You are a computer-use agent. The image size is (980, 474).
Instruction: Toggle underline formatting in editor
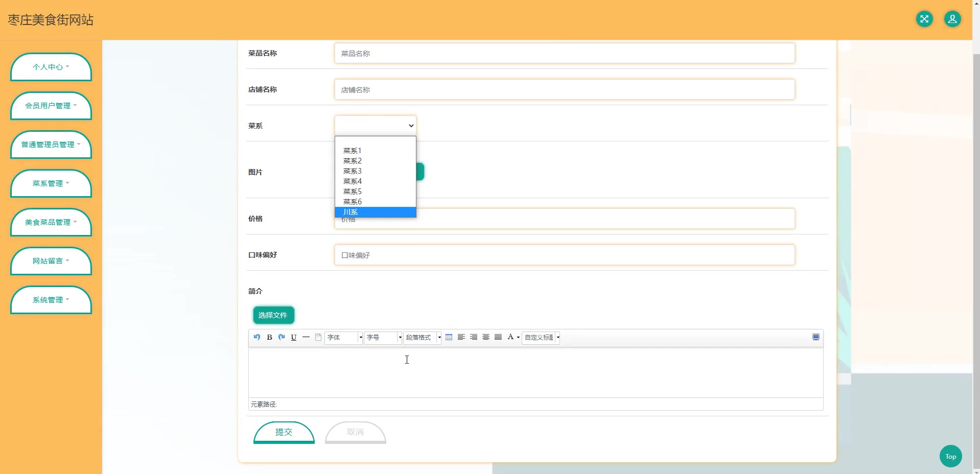pyautogui.click(x=294, y=337)
